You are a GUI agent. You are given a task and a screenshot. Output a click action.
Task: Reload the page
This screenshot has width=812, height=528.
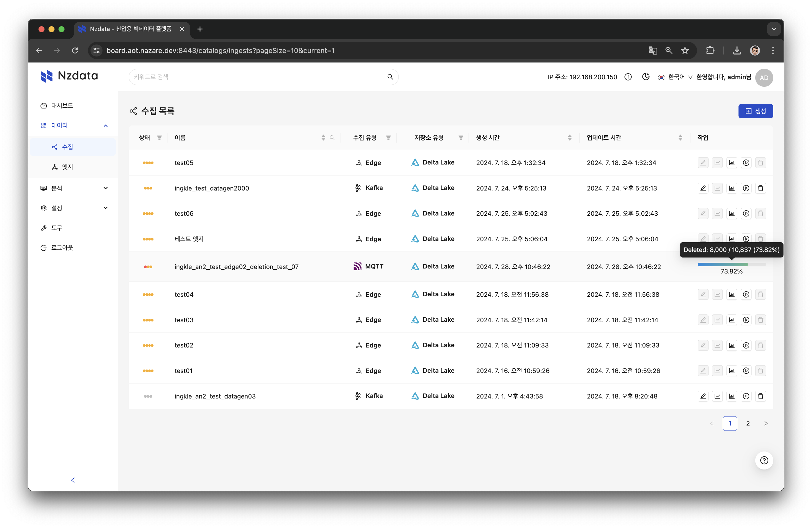click(75, 50)
